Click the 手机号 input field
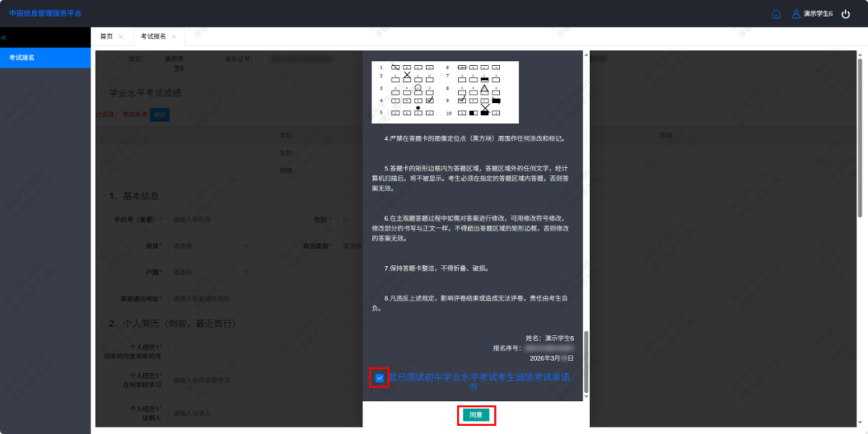Viewport: 868px width, 434px height. tap(211, 219)
